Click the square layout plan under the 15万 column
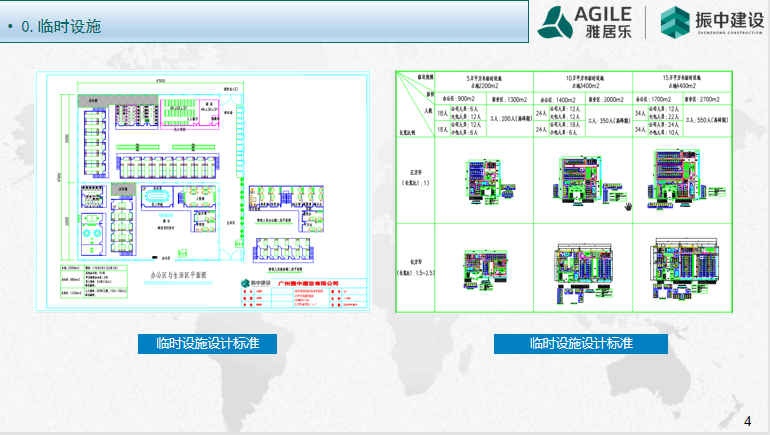 click(x=686, y=179)
